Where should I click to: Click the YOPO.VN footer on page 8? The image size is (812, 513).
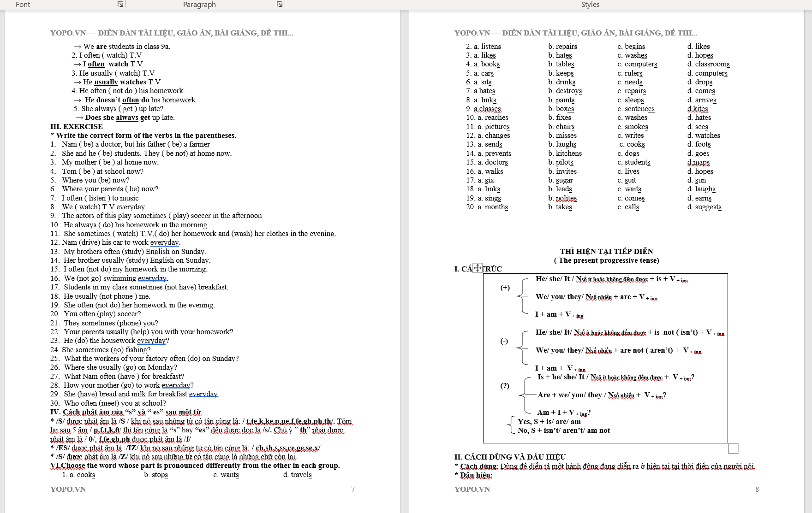[x=472, y=489]
